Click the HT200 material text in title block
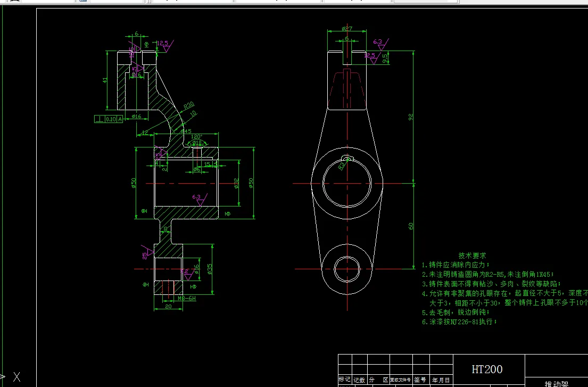The width and height of the screenshot is (588, 387). click(487, 369)
